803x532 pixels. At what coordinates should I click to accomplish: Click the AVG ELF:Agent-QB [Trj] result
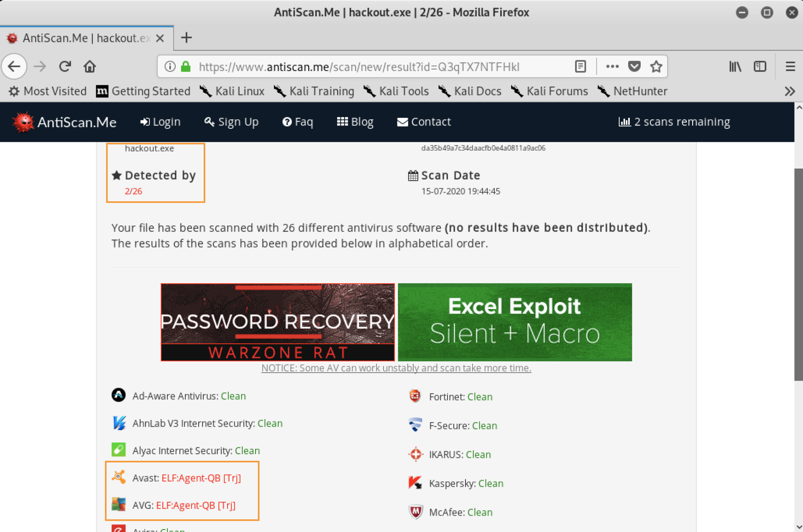pos(196,505)
